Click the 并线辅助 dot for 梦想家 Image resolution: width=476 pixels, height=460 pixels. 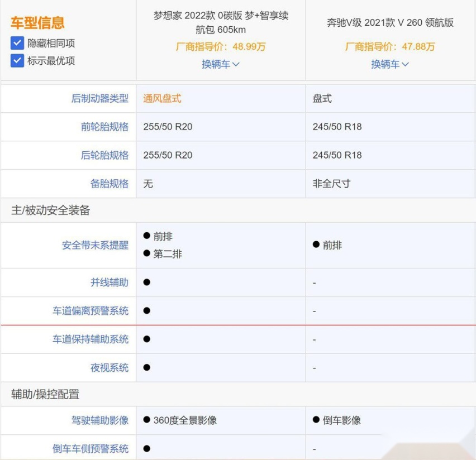point(146,282)
